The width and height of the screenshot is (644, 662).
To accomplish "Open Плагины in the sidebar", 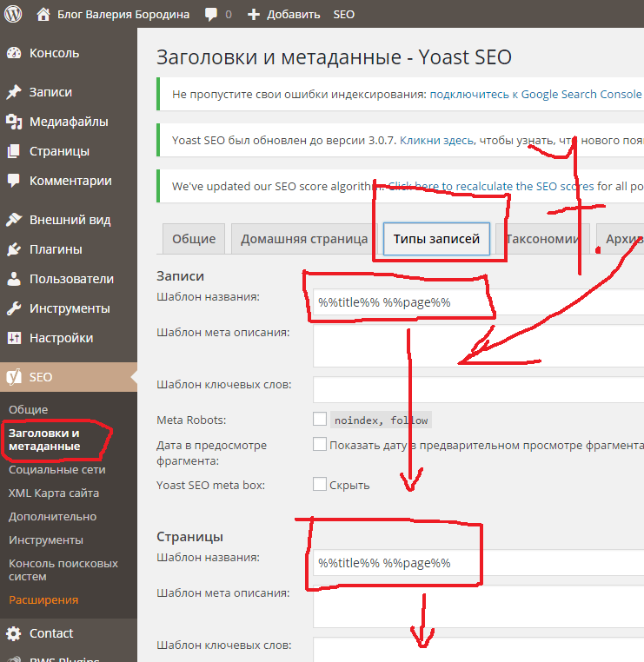I will [x=56, y=249].
